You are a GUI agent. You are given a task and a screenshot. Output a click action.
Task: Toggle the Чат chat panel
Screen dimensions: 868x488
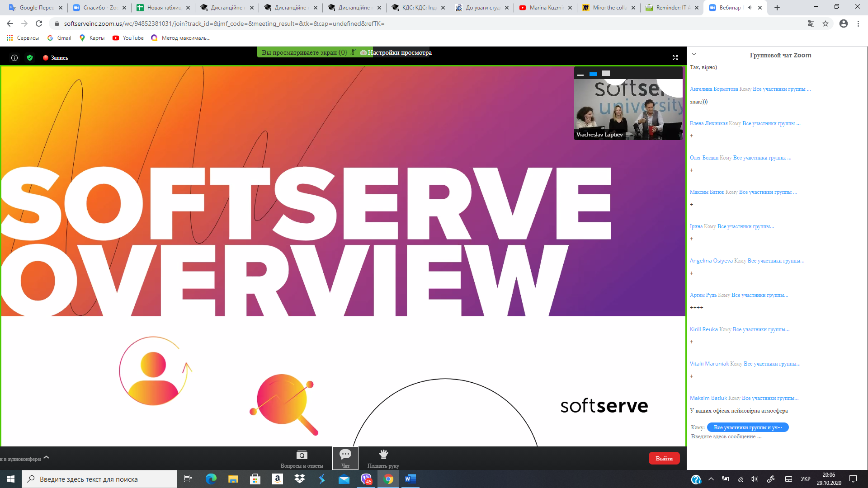(345, 459)
